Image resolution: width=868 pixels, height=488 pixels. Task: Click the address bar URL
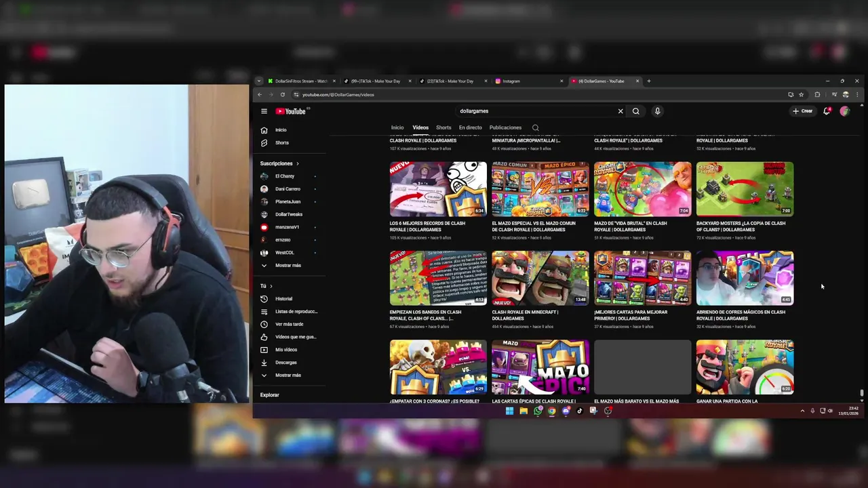(x=338, y=95)
